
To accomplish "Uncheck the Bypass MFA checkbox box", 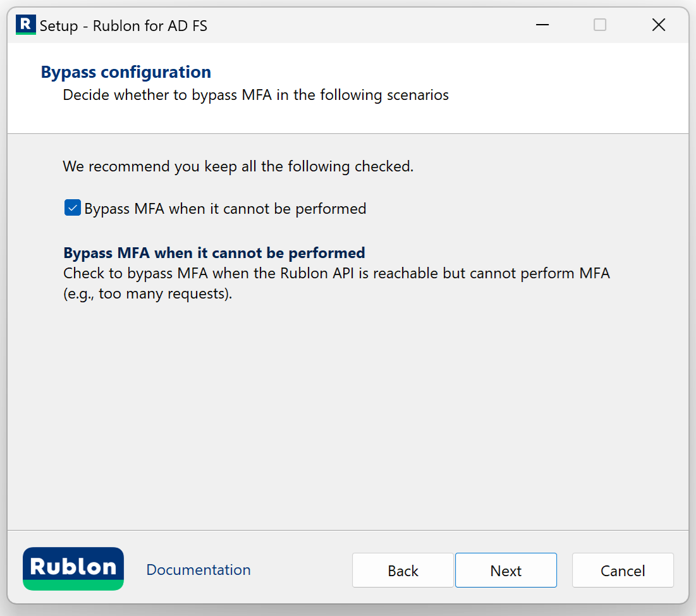I will click(x=73, y=208).
